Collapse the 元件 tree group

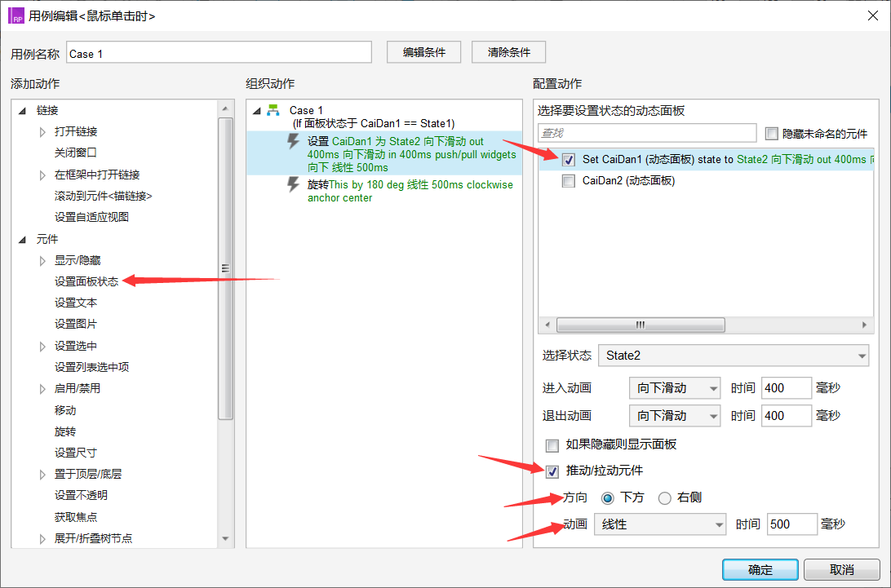click(22, 240)
